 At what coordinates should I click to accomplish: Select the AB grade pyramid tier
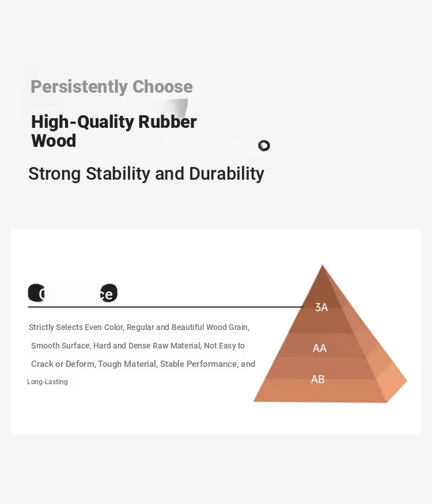(317, 379)
